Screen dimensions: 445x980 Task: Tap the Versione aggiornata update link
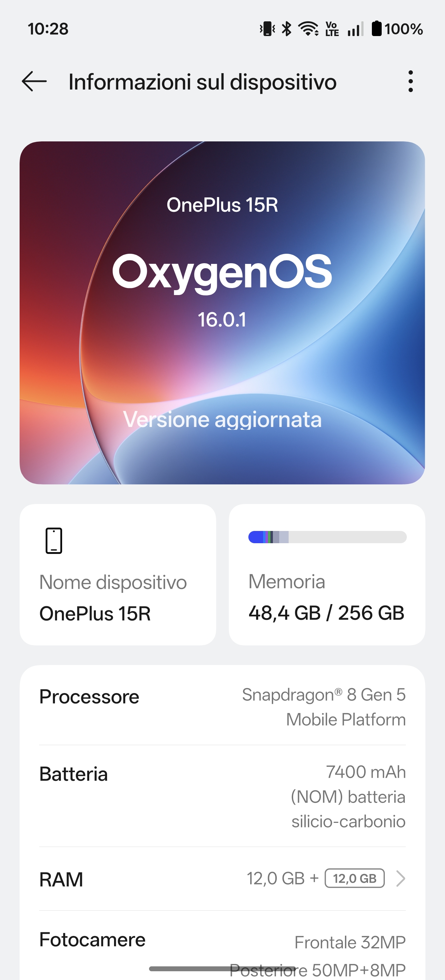222,420
